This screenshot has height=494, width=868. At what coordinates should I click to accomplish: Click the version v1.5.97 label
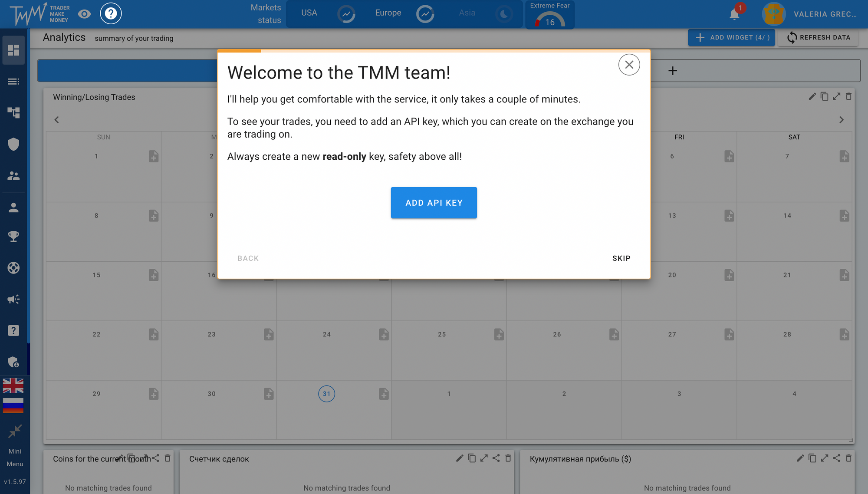click(15, 482)
